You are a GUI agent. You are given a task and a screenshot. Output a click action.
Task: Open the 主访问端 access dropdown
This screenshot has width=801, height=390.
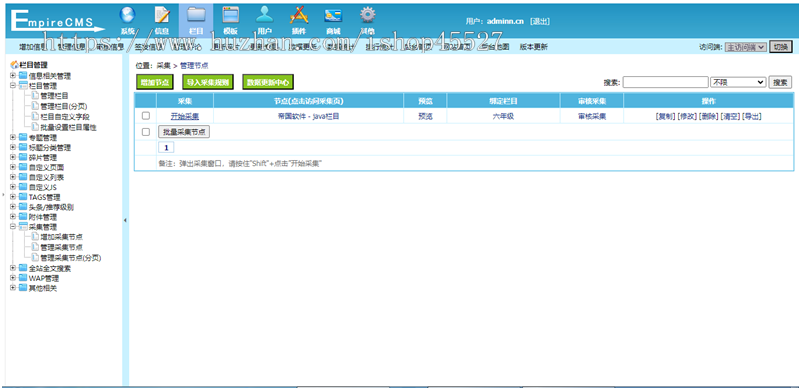tap(745, 47)
